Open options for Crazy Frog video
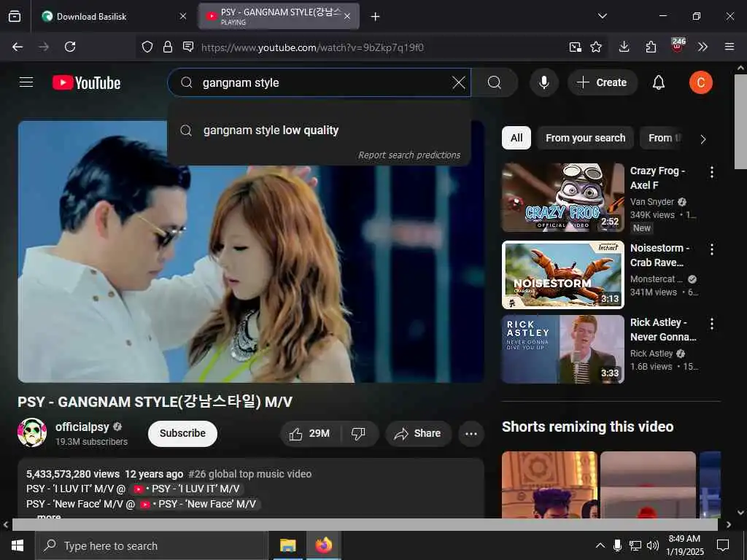This screenshot has height=560, width=747. (712, 172)
